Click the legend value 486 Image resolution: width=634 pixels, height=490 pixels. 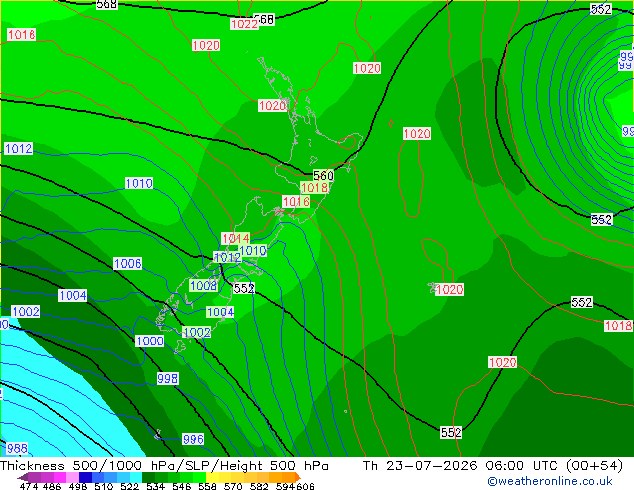tap(51, 486)
